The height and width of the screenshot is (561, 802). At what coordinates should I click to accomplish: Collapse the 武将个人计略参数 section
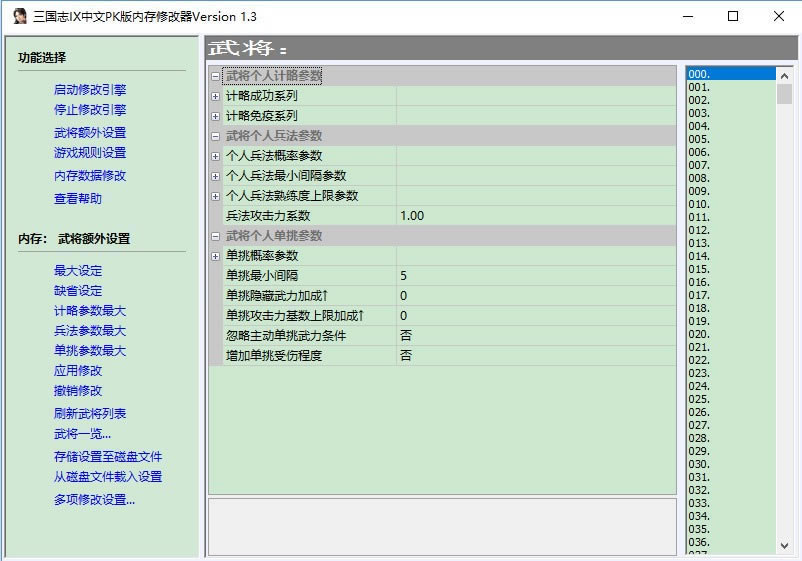pyautogui.click(x=216, y=76)
